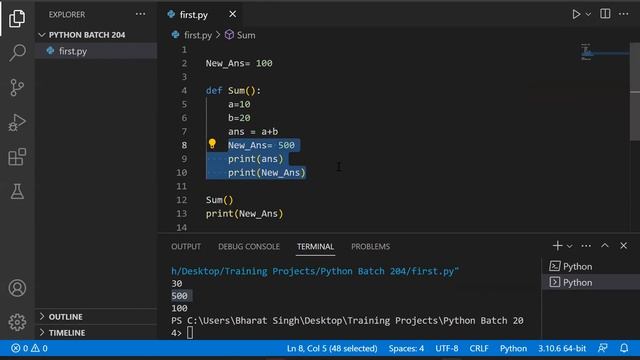640x360 pixels.
Task: Select the second highlighted Python terminal
Action: click(591, 282)
